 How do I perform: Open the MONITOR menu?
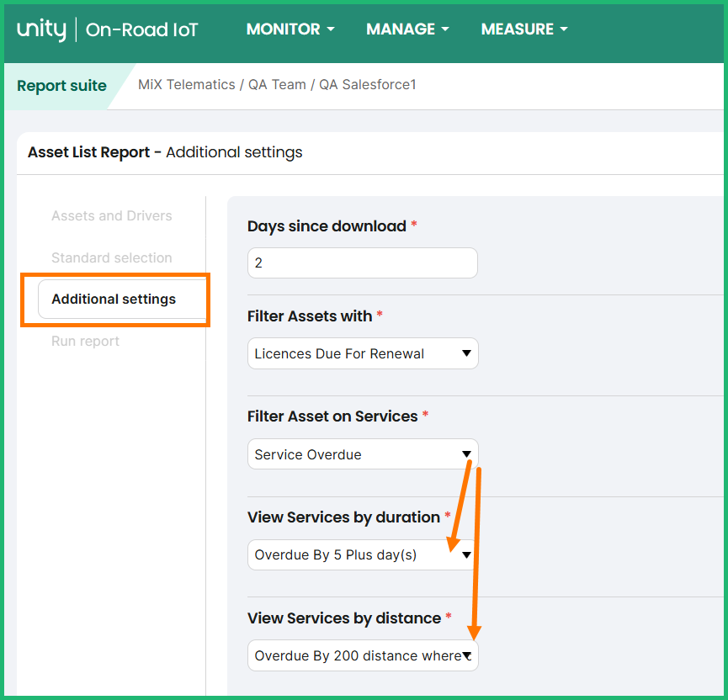click(290, 29)
